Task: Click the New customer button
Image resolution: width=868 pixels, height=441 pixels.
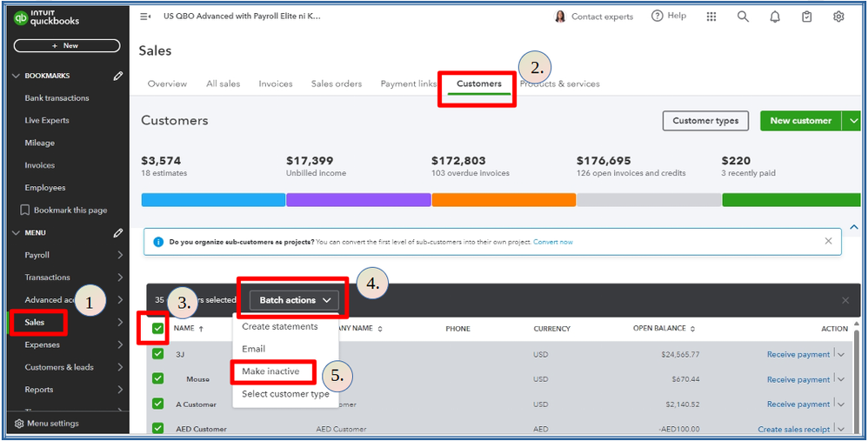Action: click(x=801, y=121)
